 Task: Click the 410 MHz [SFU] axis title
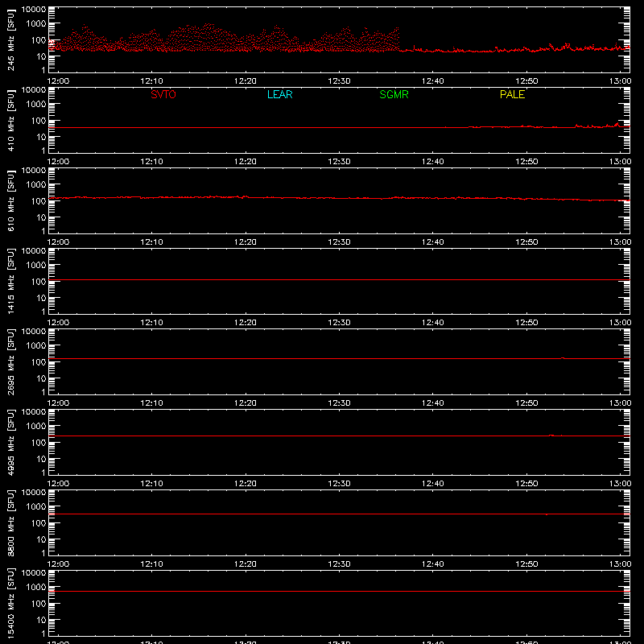pos(10,120)
